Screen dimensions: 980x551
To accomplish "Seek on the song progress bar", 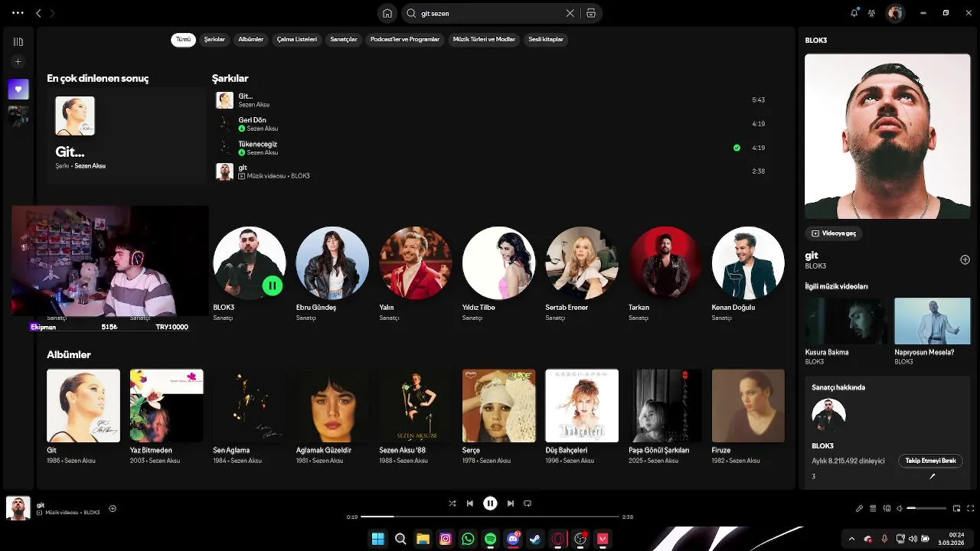I will (490, 517).
